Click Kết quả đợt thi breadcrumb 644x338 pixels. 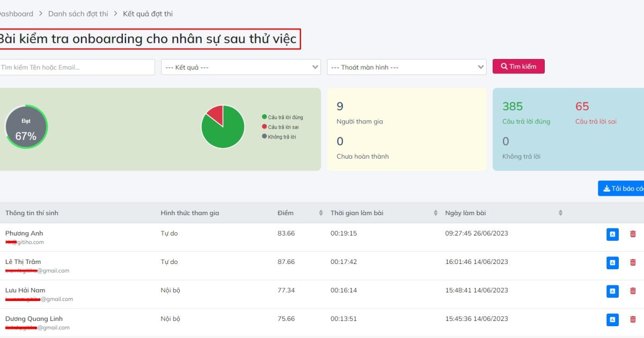(148, 13)
